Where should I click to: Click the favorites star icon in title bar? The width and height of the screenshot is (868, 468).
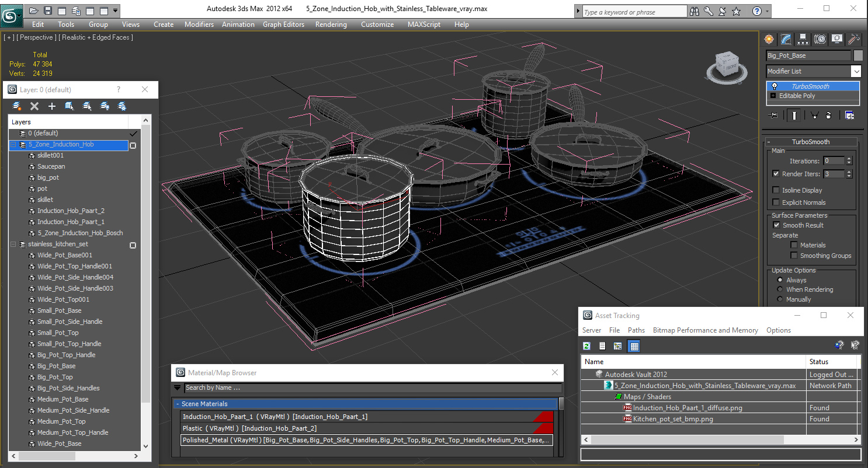737,11
